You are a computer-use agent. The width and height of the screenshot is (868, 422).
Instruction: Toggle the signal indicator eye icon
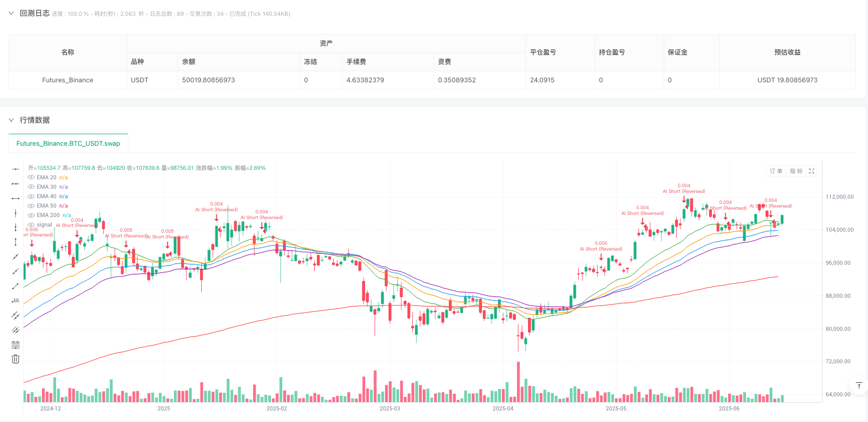pyautogui.click(x=31, y=225)
